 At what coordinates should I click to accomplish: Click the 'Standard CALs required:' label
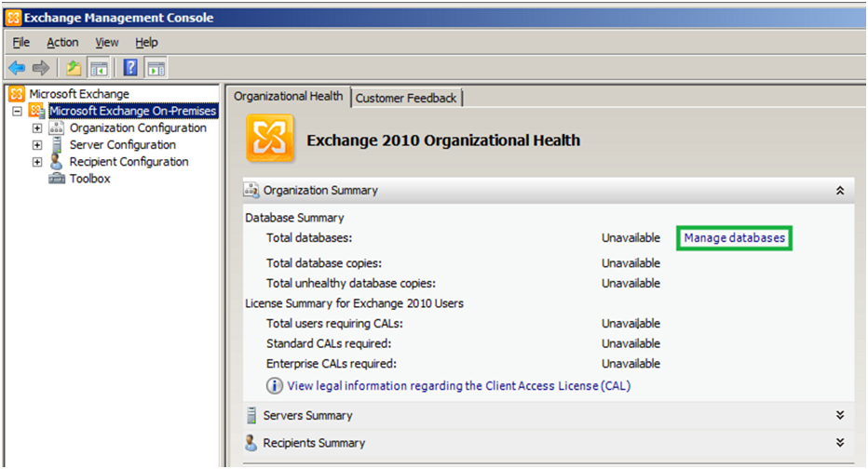coord(329,343)
